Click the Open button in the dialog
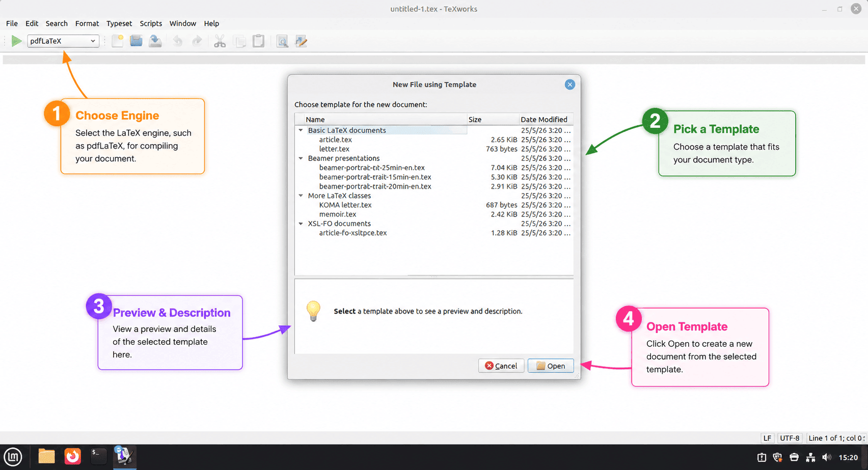The width and height of the screenshot is (868, 470). (x=551, y=366)
